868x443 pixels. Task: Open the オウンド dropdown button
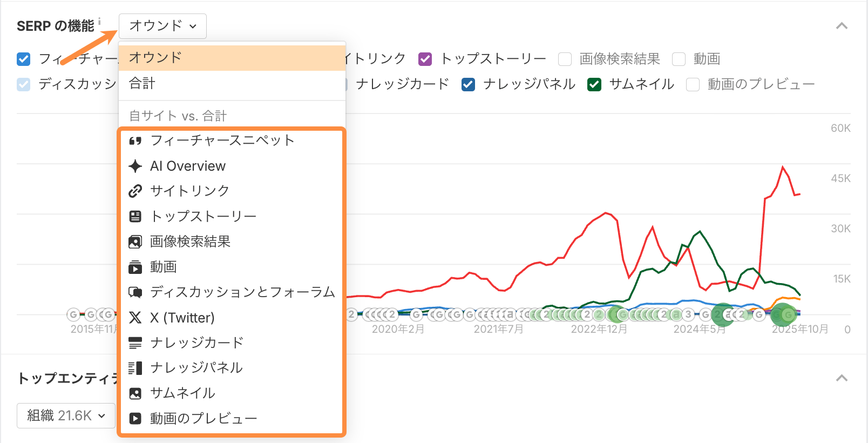click(x=162, y=26)
